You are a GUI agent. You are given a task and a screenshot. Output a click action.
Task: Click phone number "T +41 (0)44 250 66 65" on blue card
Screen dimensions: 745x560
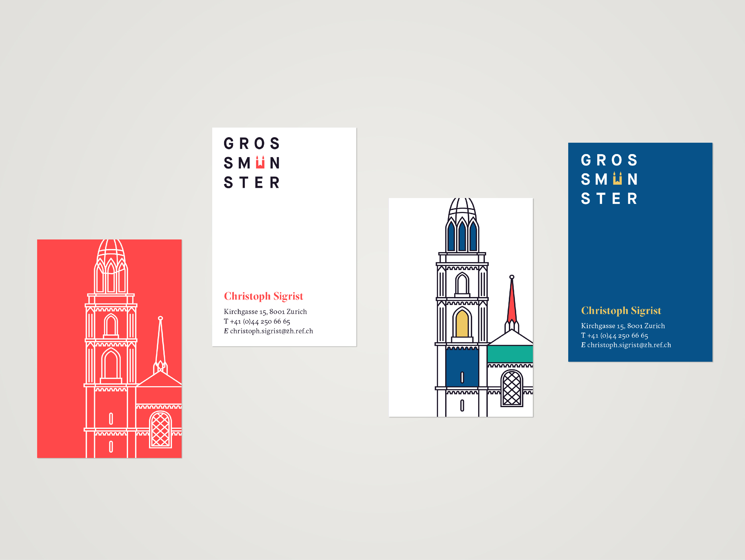point(615,336)
